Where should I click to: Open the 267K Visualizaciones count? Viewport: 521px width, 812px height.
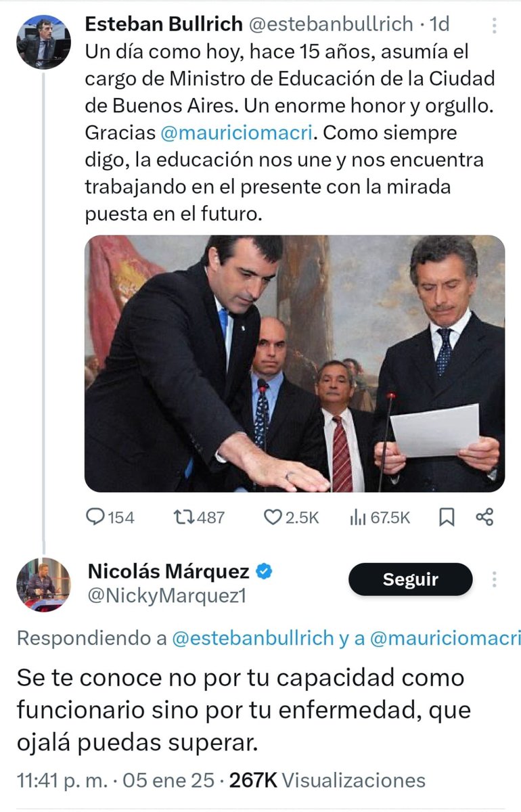point(327,780)
